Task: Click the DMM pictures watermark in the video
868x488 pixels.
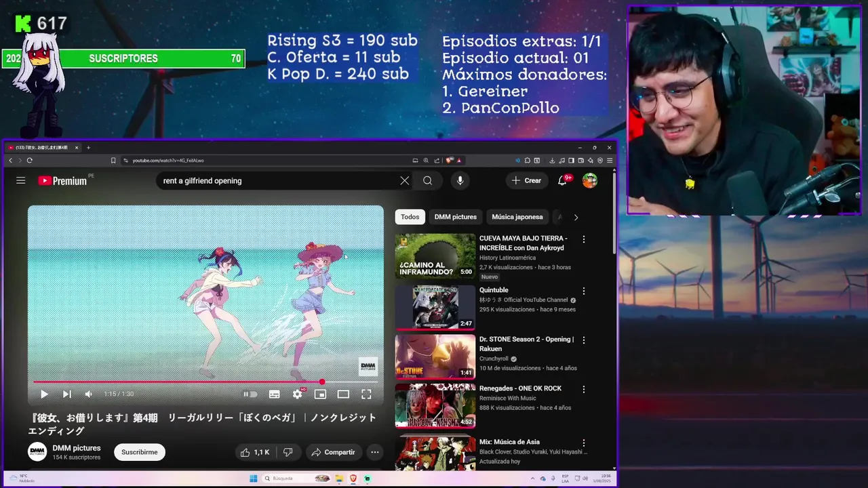Action: tap(368, 367)
